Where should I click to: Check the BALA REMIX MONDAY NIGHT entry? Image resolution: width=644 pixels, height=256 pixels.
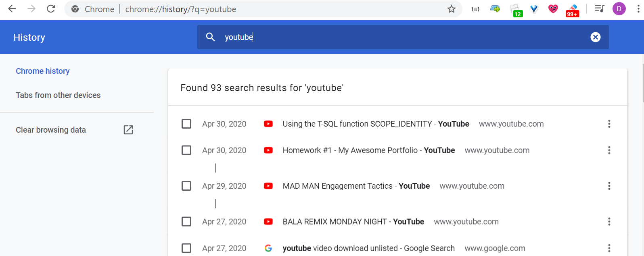[x=186, y=222]
